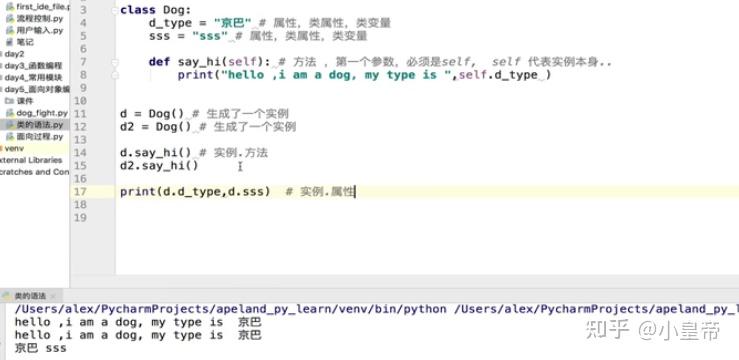739x360 pixels.
Task: Switch to the 类的语法 run tab
Action: (30, 296)
